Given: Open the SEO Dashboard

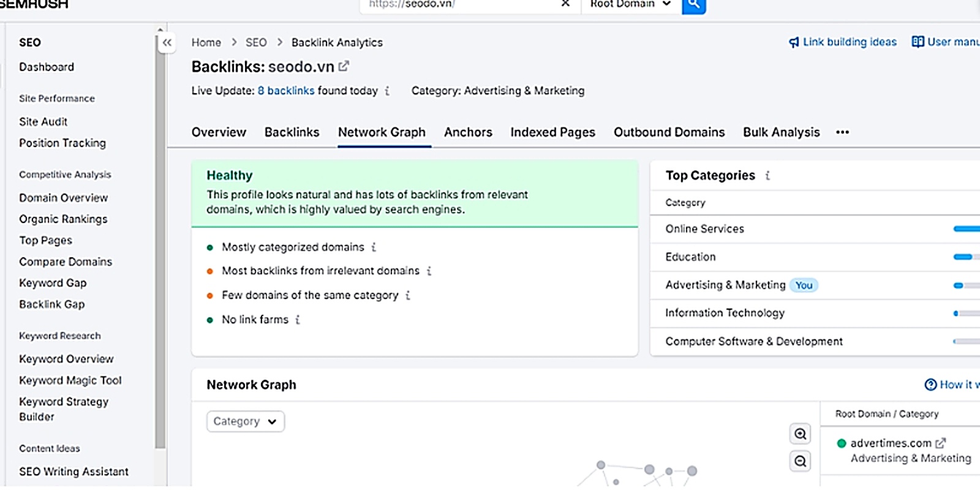Looking at the screenshot, I should 47,67.
